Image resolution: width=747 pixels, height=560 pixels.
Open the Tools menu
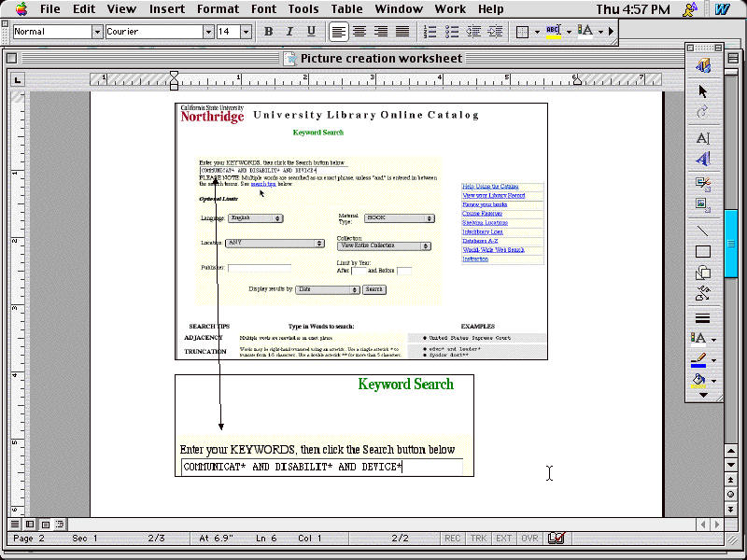click(x=303, y=9)
